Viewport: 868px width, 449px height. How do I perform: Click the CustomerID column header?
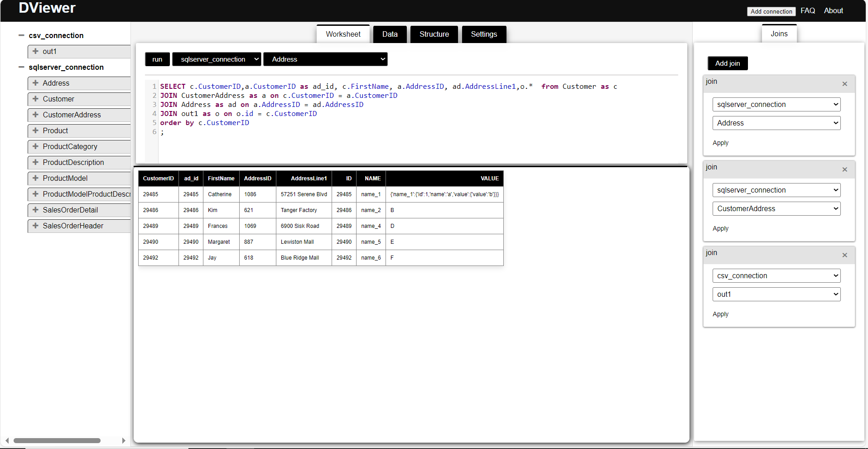coord(158,179)
